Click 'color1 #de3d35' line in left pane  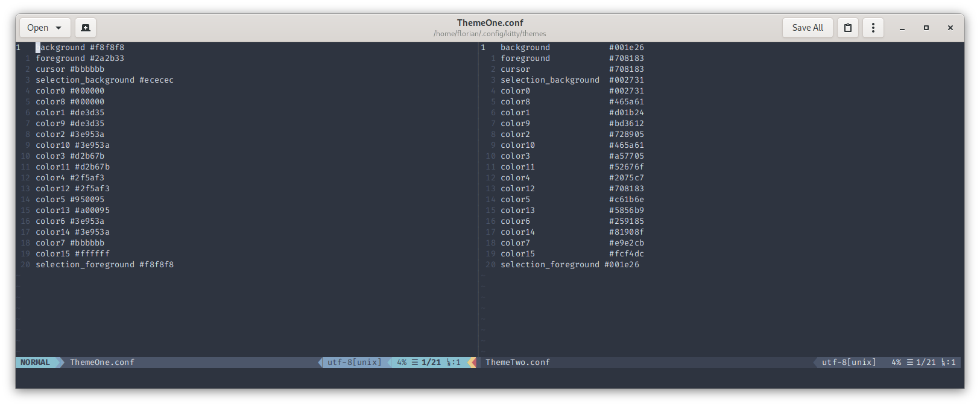70,113
